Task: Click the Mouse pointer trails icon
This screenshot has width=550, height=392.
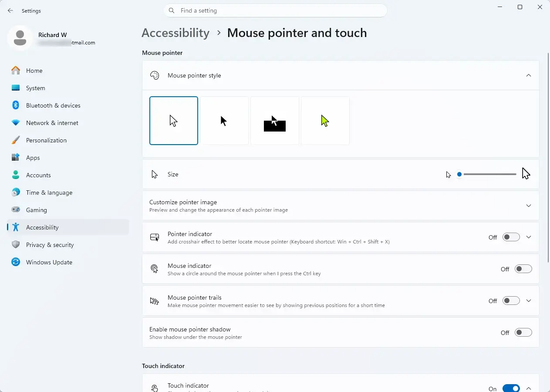Action: (x=155, y=301)
